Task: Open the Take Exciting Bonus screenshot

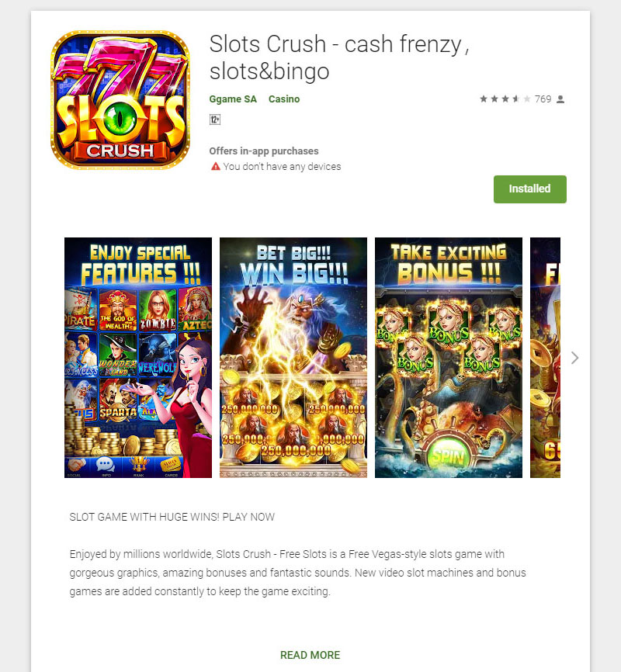Action: click(449, 358)
